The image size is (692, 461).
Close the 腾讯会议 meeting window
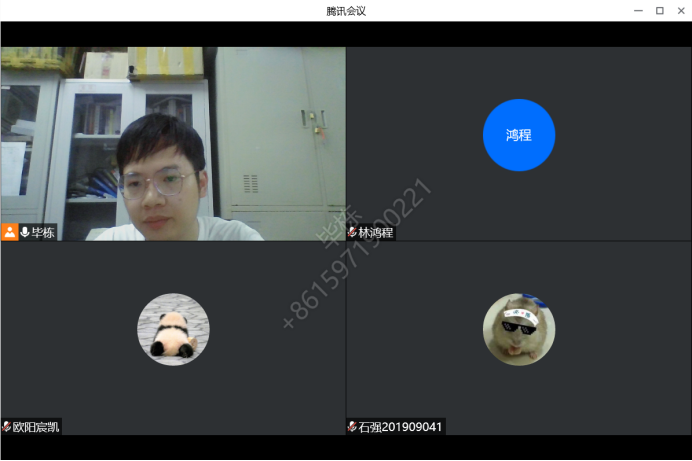pos(679,10)
